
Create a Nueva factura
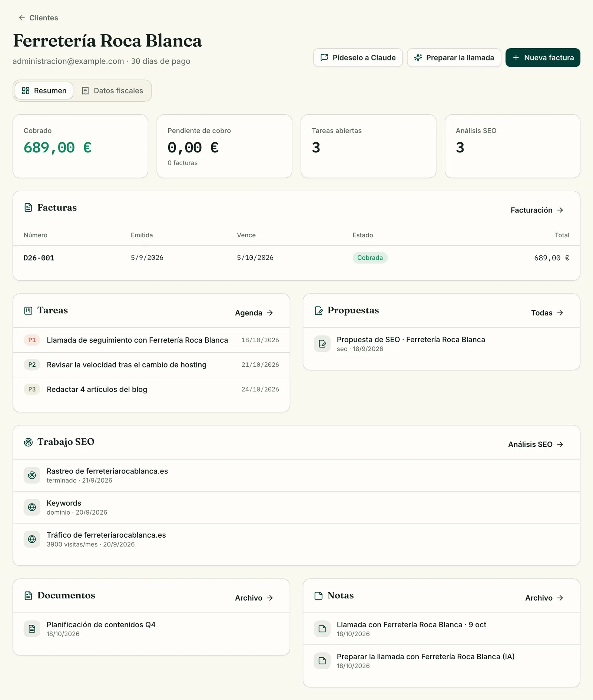coord(543,57)
